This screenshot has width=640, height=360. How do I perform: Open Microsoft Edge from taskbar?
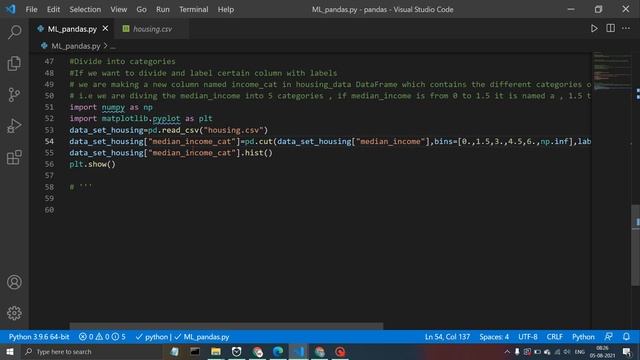[x=278, y=351]
